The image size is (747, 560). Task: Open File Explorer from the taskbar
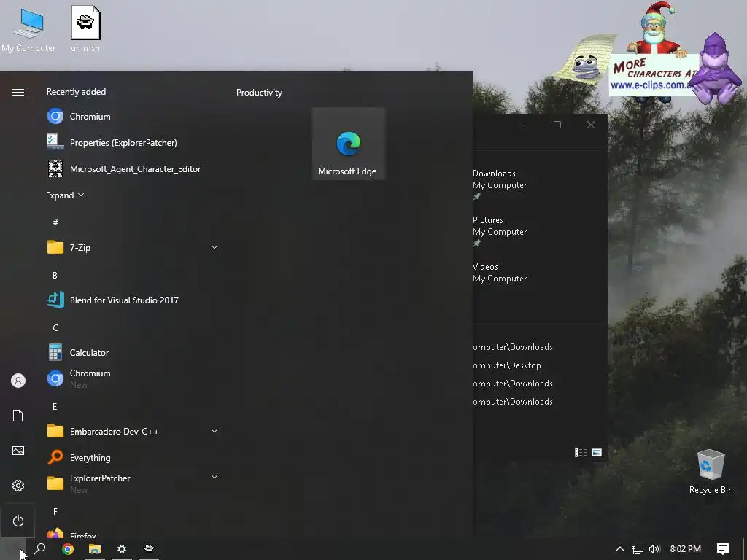pos(95,549)
